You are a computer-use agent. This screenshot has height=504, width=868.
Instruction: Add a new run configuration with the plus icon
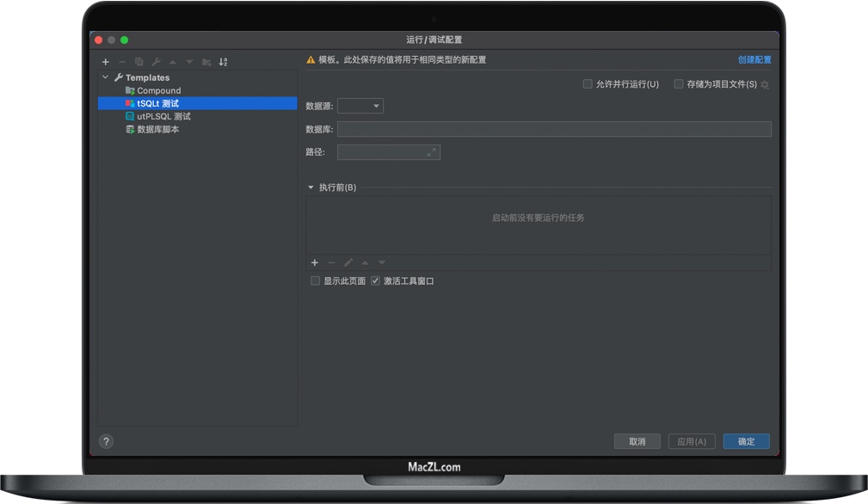coord(105,61)
